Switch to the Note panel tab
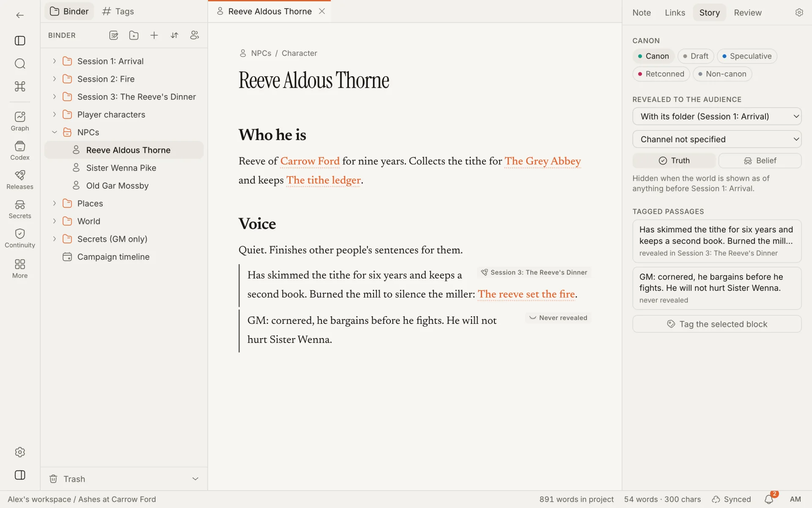This screenshot has height=508, width=812. 642,13
